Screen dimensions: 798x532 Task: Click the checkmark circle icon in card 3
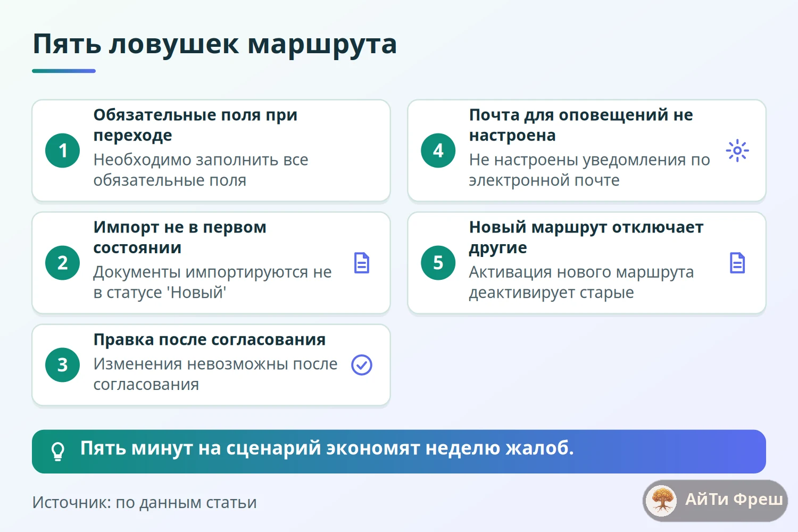[362, 365]
